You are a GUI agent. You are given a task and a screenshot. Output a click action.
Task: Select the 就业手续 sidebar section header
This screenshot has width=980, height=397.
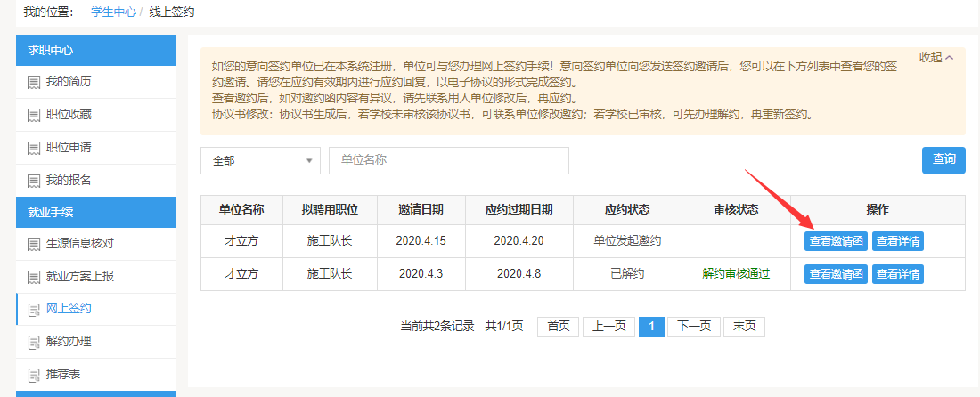[96, 212]
